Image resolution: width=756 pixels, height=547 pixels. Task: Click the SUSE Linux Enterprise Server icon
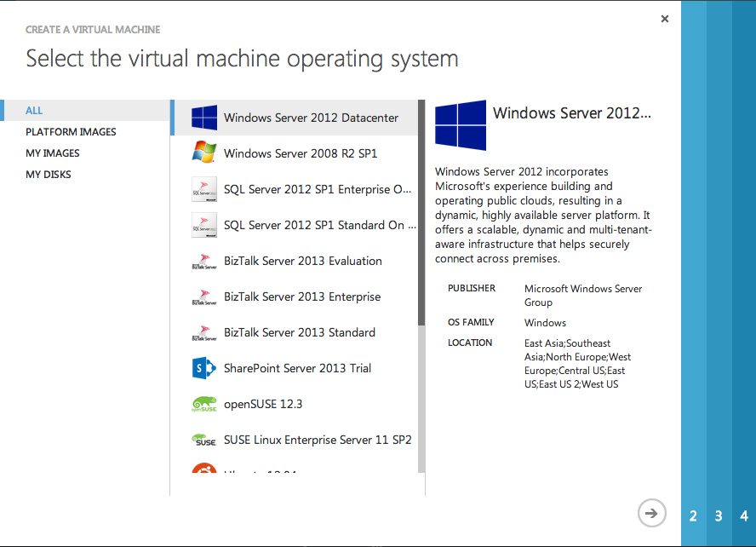(x=204, y=440)
